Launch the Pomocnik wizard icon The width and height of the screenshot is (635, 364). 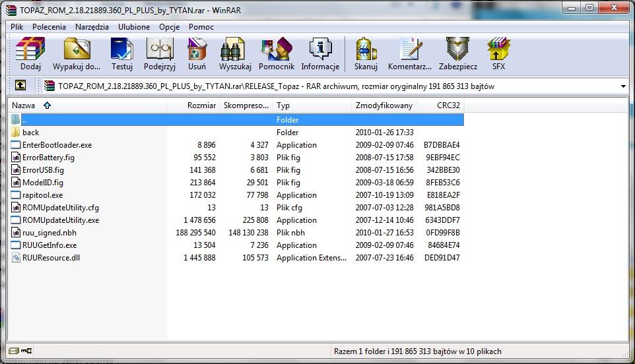click(x=277, y=49)
